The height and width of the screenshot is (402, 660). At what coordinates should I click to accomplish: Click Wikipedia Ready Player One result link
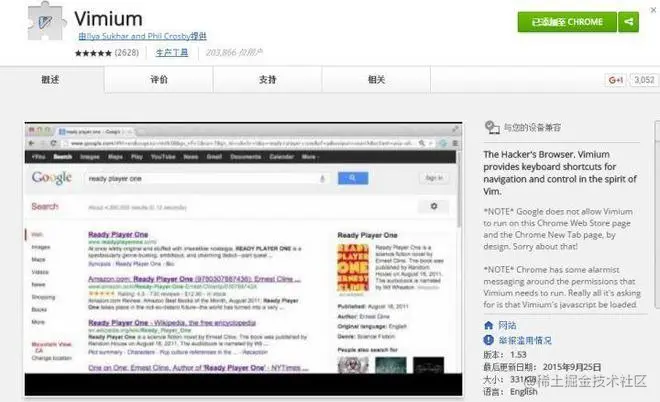(x=172, y=323)
